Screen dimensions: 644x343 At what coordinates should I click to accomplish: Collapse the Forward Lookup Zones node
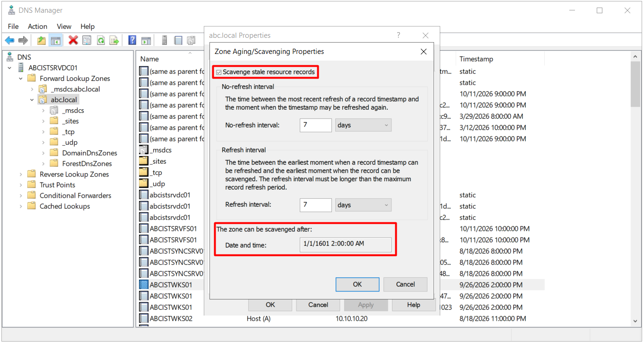[x=21, y=79]
